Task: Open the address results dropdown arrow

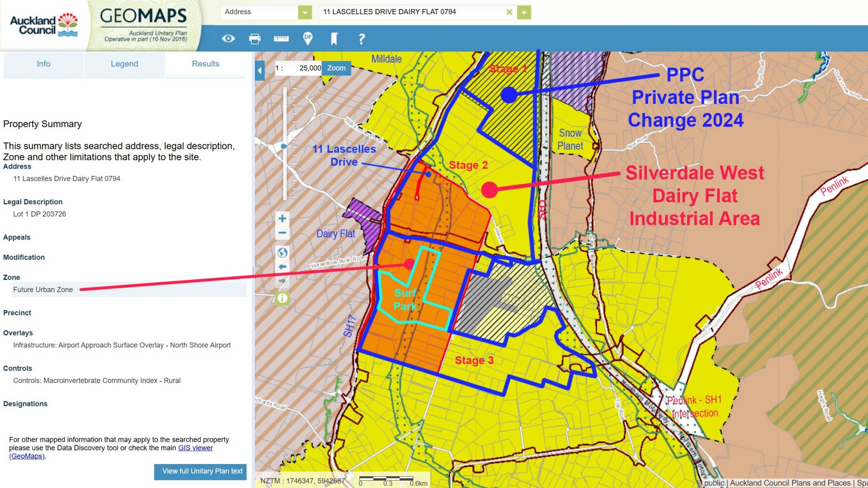Action: 524,12
